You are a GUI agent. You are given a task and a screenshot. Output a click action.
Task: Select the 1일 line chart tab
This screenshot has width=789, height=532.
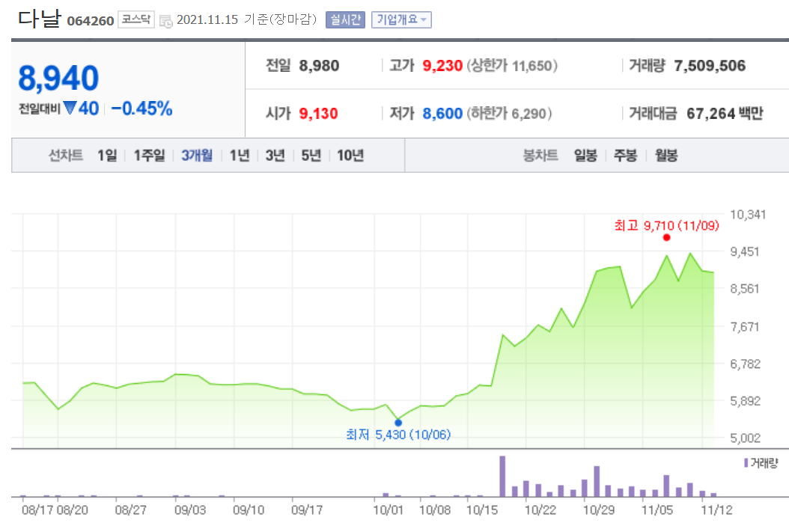pos(107,156)
